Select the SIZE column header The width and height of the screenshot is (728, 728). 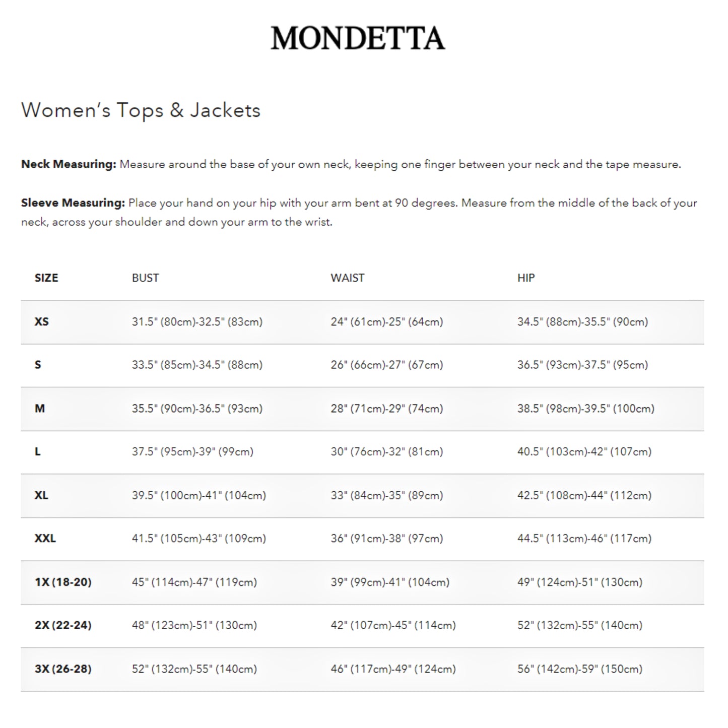[x=46, y=278]
